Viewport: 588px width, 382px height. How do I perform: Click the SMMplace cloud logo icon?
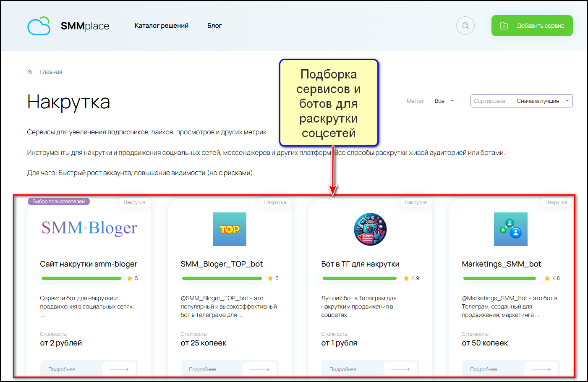[39, 26]
